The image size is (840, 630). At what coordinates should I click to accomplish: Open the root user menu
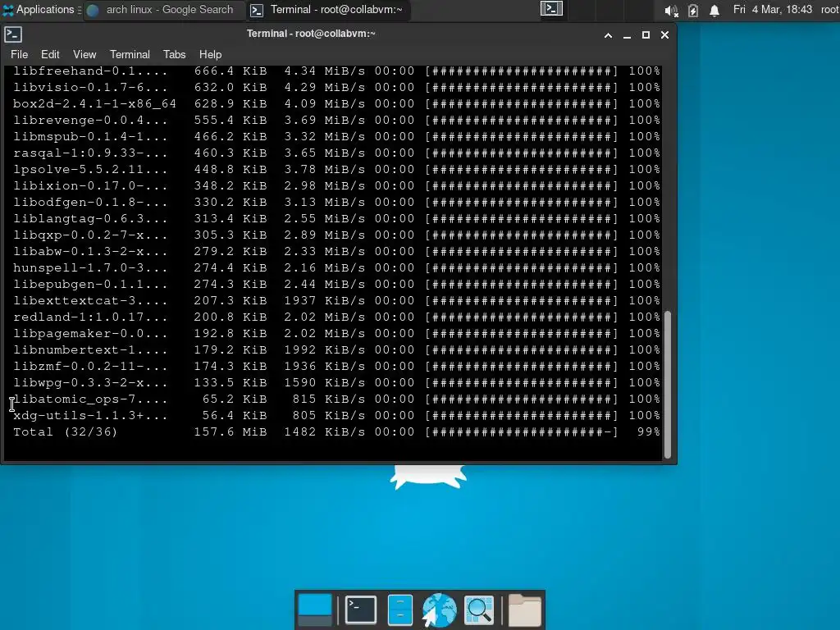point(830,10)
